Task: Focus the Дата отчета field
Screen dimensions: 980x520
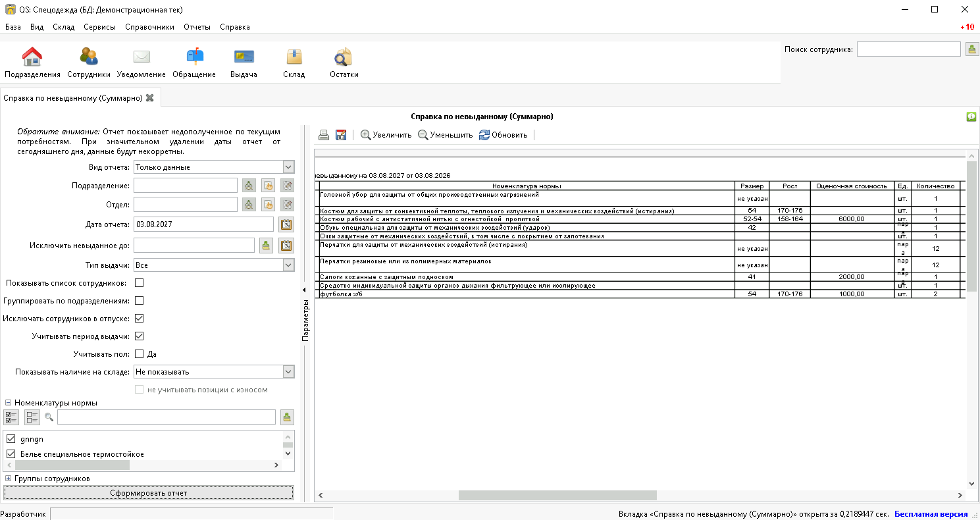Action: click(x=203, y=224)
